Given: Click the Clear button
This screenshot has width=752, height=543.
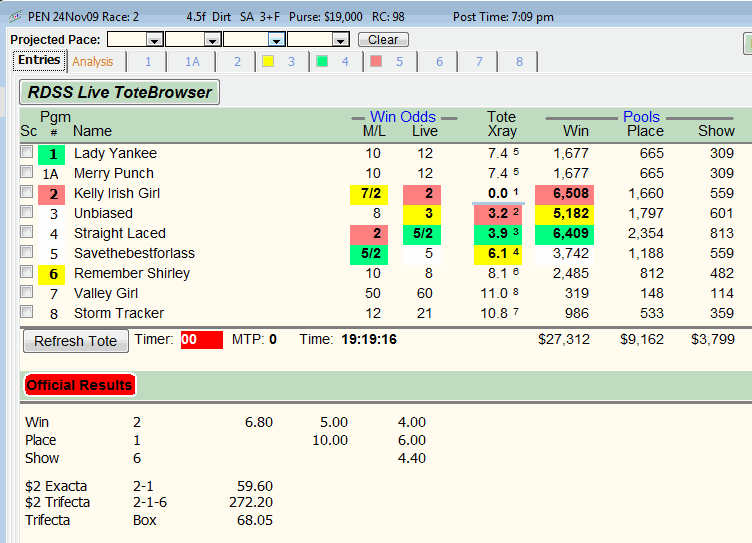Looking at the screenshot, I should click(x=383, y=39).
